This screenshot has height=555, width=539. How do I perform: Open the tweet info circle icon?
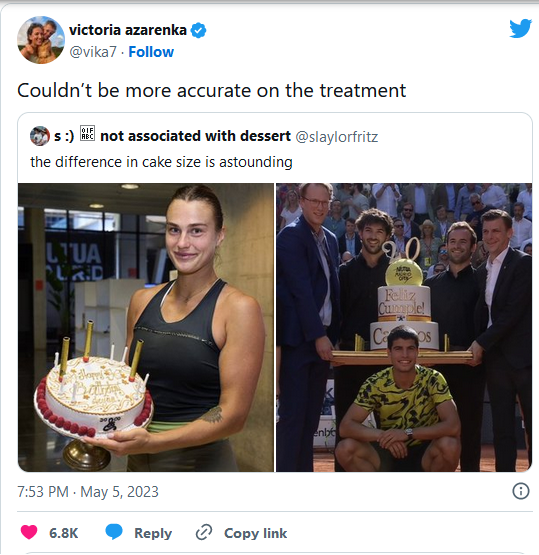click(521, 491)
